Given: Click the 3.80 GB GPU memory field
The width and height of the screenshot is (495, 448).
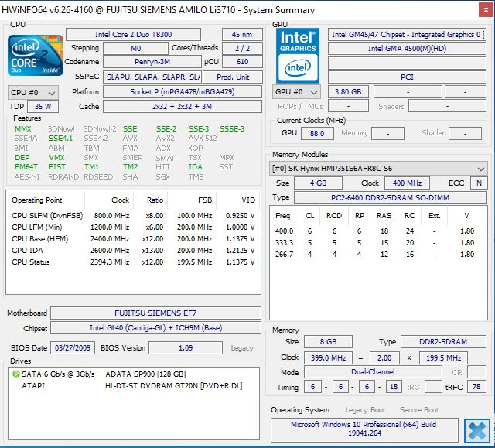Looking at the screenshot, I should pos(348,92).
